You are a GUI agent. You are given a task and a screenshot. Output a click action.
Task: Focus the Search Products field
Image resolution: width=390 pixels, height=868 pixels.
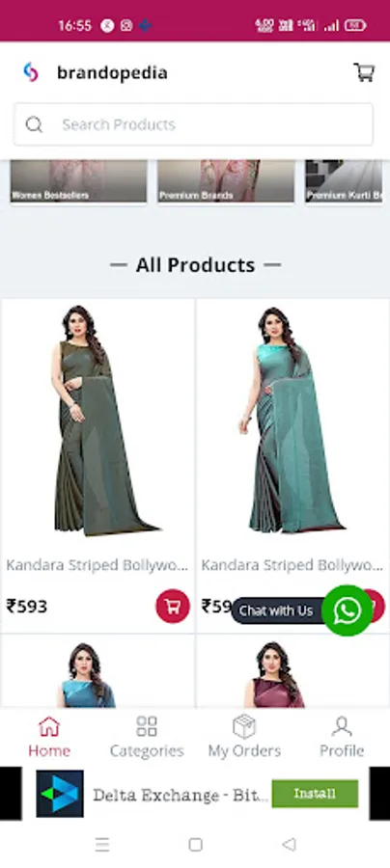pyautogui.click(x=193, y=124)
